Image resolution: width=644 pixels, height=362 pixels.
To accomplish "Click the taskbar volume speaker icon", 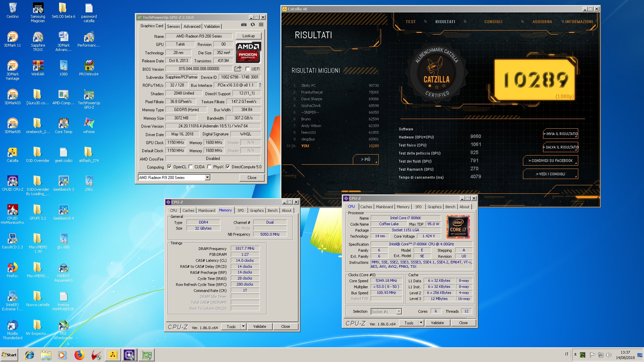I will pyautogui.click(x=609, y=355).
